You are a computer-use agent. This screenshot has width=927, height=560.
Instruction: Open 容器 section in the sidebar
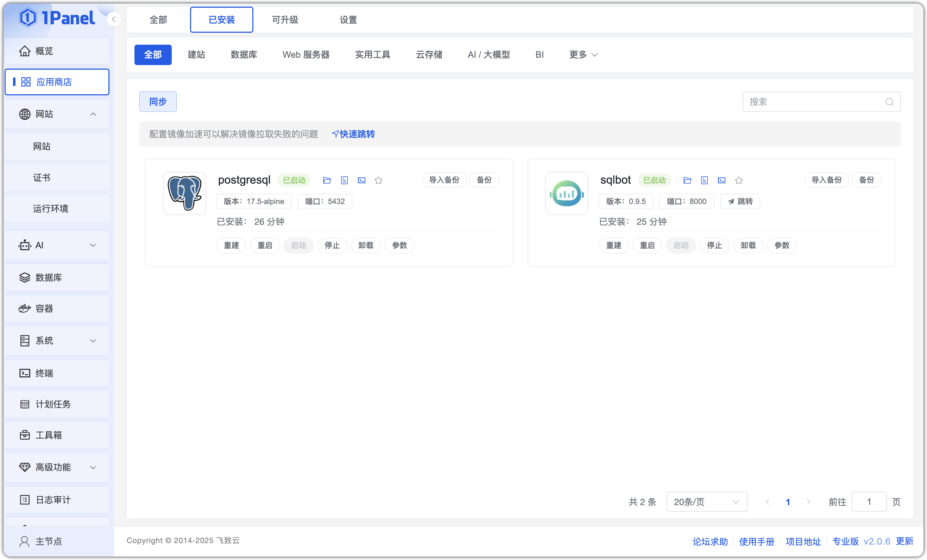pos(45,308)
